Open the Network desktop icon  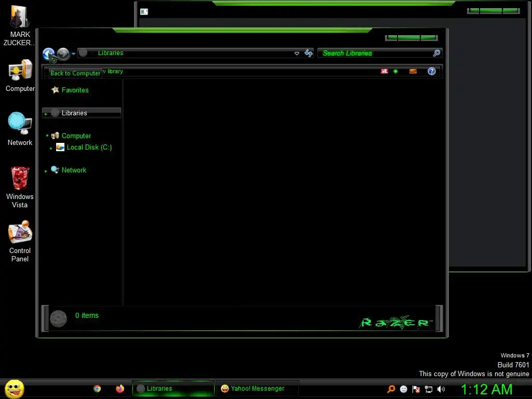(x=20, y=129)
